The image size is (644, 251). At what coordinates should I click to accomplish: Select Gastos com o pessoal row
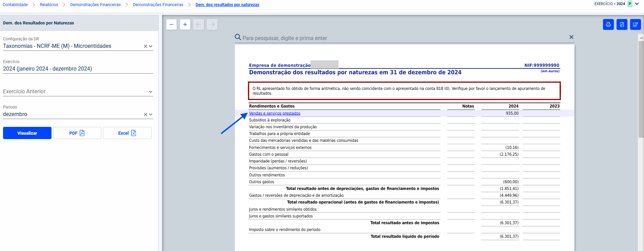[404, 154]
